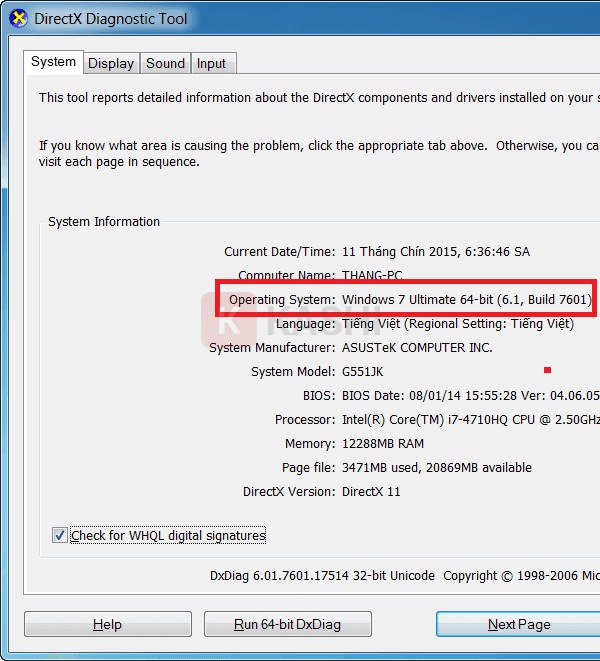Click 'Windows 7 Ultimate 64-bit' operating system value

467,300
